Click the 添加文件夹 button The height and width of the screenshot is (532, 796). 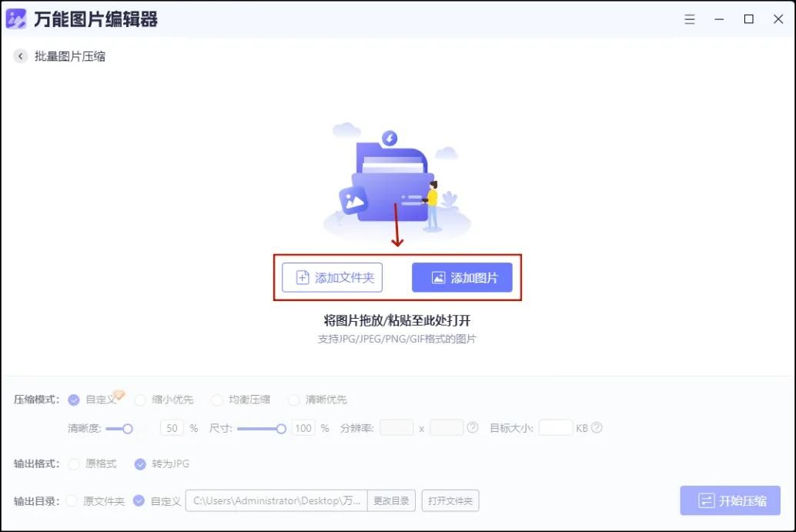click(x=332, y=278)
